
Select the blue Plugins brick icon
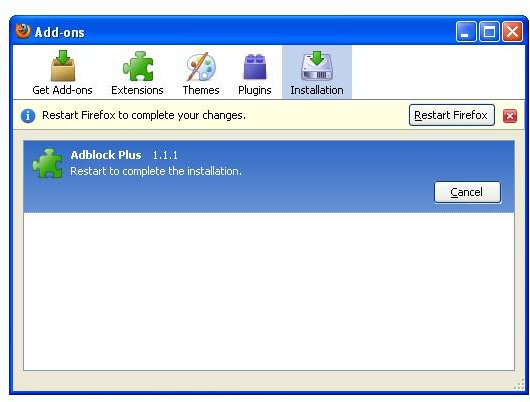[x=255, y=67]
